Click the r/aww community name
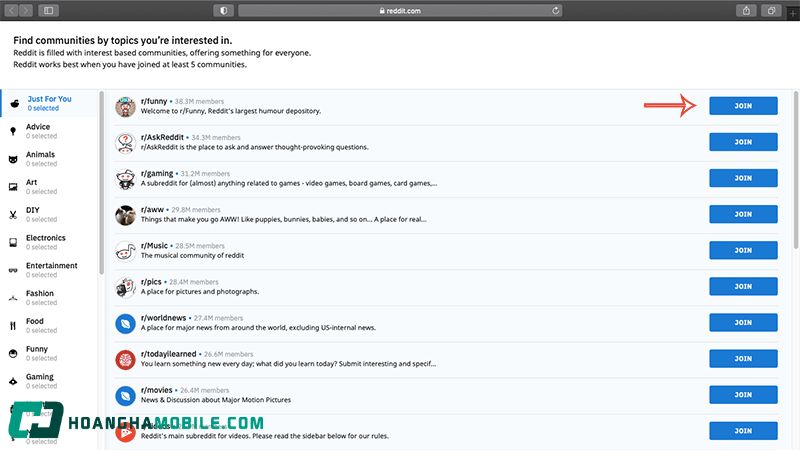 coord(152,210)
